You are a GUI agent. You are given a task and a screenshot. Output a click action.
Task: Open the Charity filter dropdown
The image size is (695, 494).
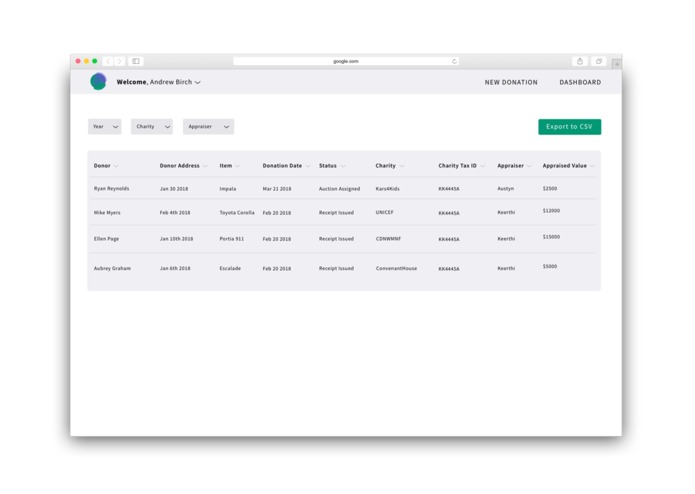pyautogui.click(x=152, y=127)
